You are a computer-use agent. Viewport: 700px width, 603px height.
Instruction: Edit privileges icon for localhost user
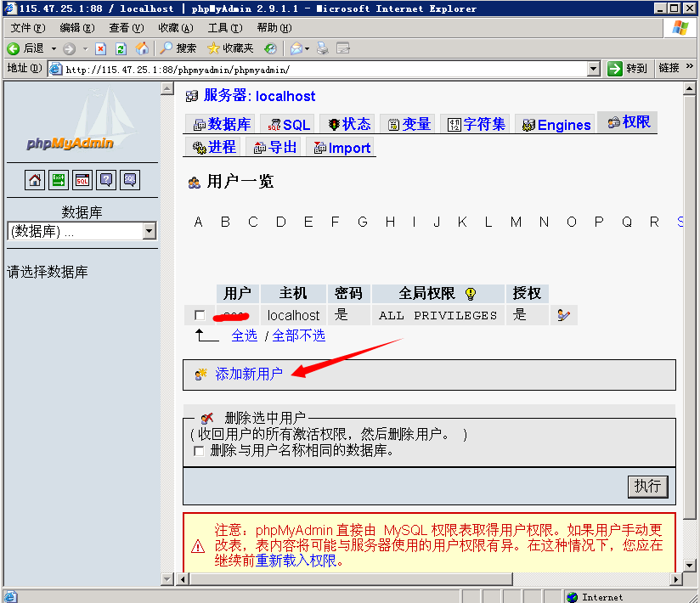(563, 316)
